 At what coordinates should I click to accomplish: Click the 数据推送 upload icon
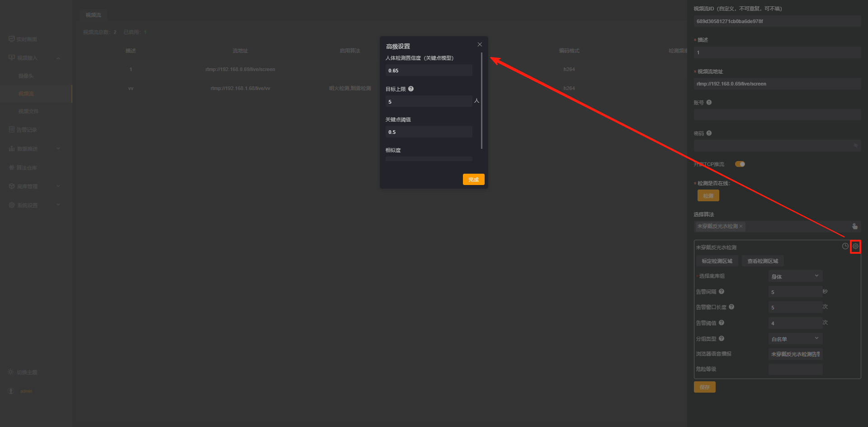pos(12,148)
